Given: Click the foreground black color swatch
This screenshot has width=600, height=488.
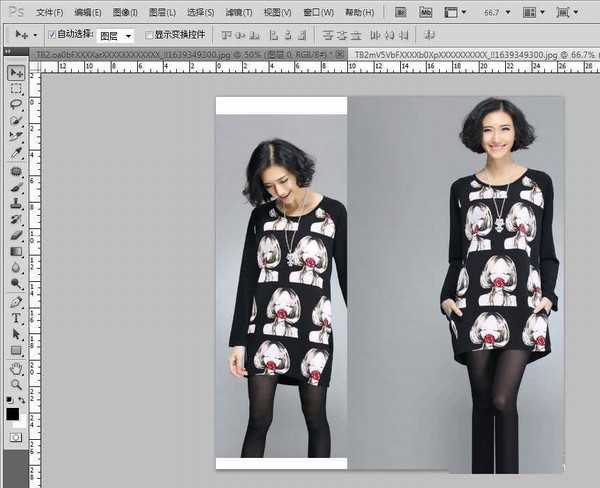Looking at the screenshot, I should tap(13, 413).
